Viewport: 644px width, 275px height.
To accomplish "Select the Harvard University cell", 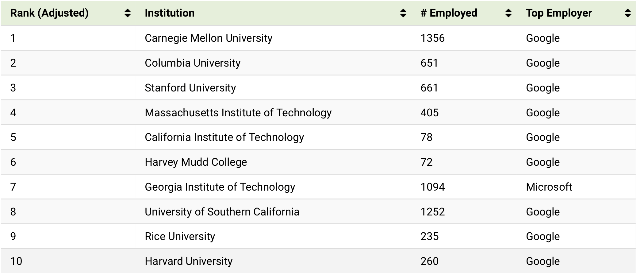I will (189, 261).
